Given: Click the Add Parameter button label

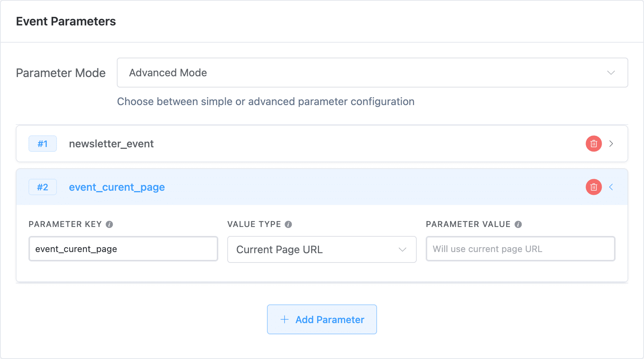Looking at the screenshot, I should (x=329, y=319).
